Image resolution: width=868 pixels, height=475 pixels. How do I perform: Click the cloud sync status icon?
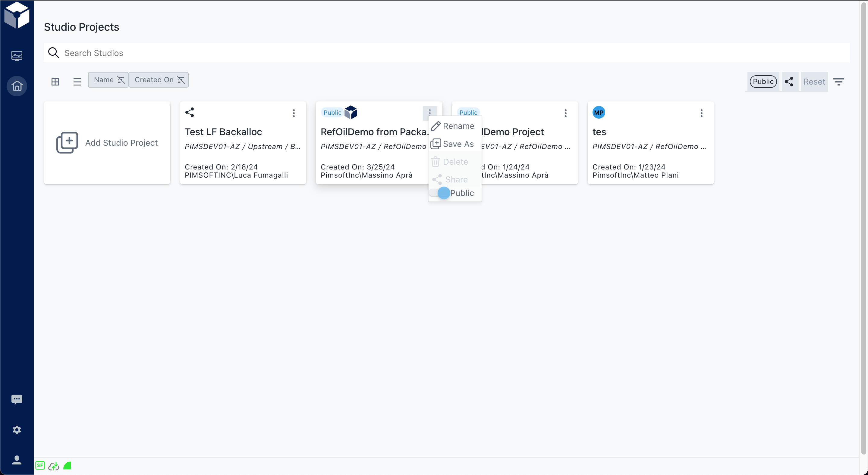click(x=54, y=466)
